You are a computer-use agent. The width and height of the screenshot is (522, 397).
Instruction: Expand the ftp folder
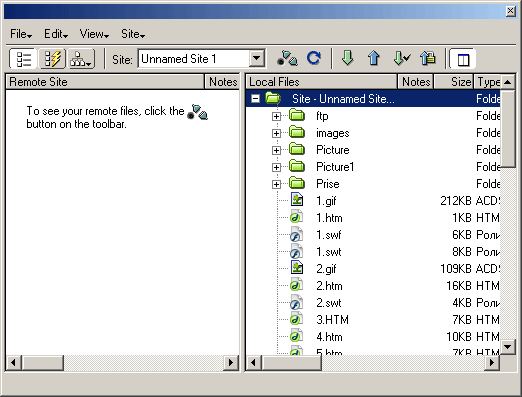point(276,116)
